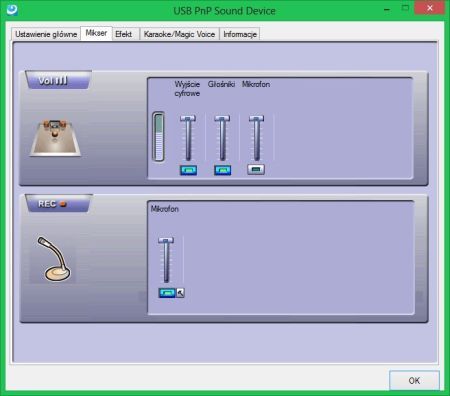Click the 'Wyjście cyfrowe' label
450x396 pixels.
pyautogui.click(x=187, y=89)
